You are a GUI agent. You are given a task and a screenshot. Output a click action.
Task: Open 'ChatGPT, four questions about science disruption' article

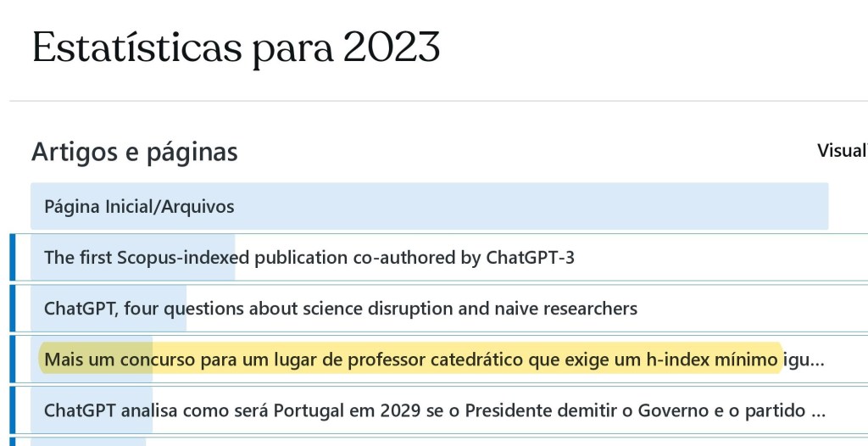click(340, 309)
